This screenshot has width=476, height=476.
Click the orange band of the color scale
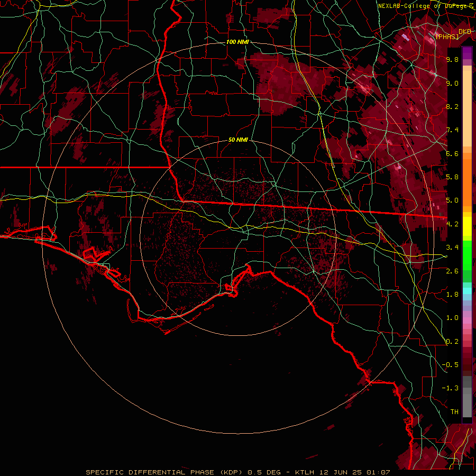pos(467,179)
